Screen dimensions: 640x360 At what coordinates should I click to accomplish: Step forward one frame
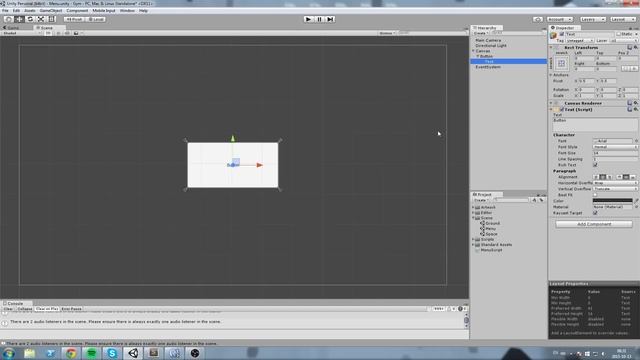point(331,19)
